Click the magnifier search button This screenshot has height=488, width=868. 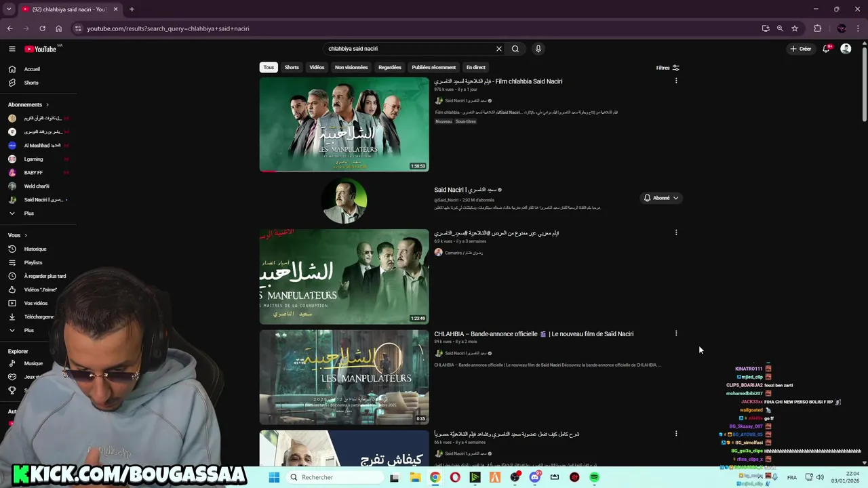(515, 49)
